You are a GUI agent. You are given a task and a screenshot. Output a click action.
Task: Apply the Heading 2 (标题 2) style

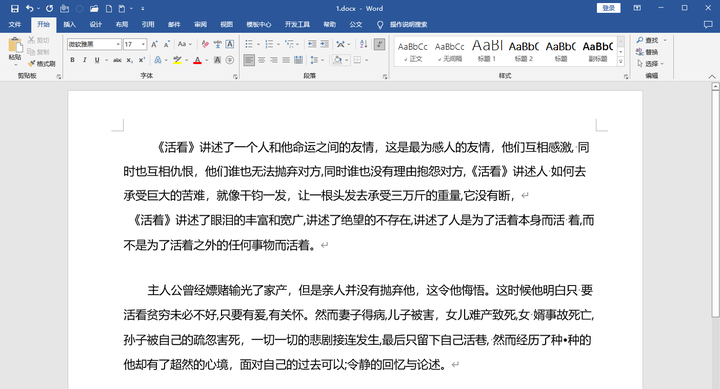[524, 51]
